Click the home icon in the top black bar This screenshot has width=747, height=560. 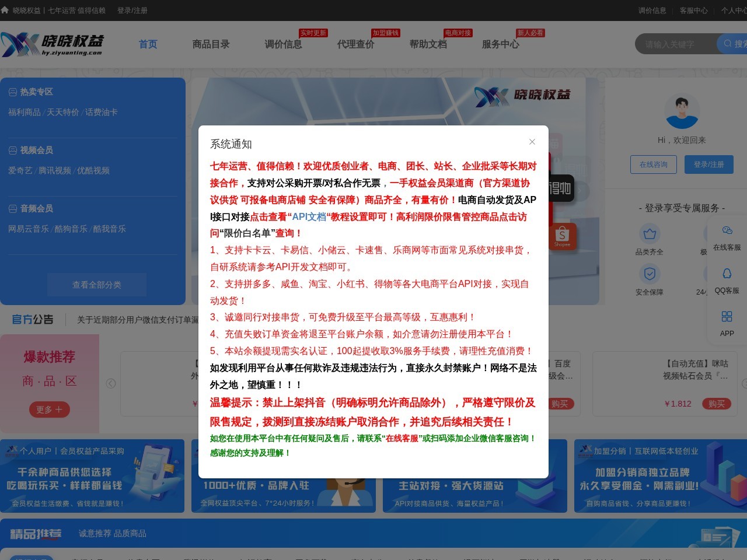(6, 10)
